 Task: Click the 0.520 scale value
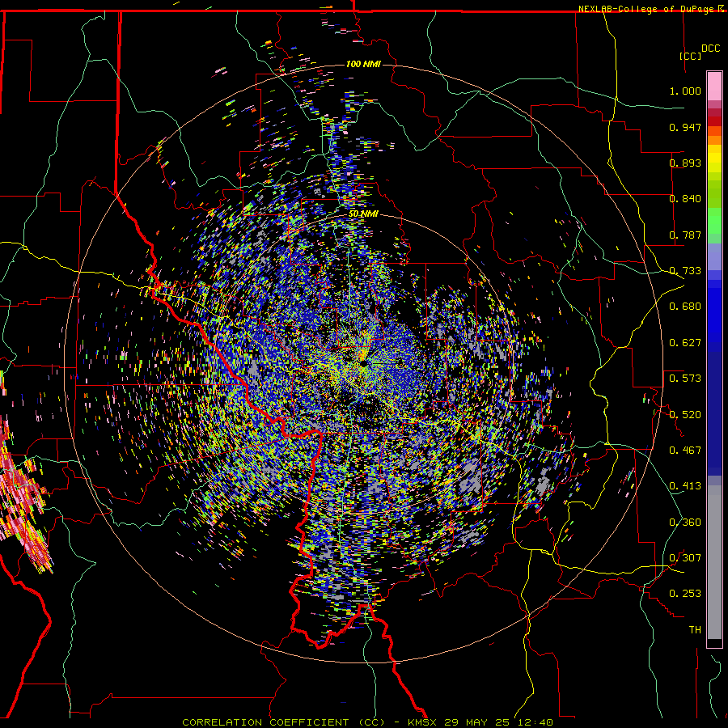685,415
